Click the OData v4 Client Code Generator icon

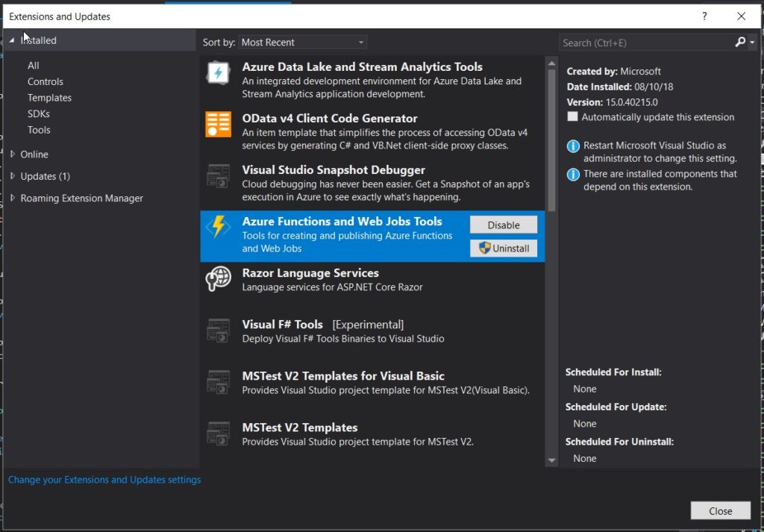click(x=218, y=124)
